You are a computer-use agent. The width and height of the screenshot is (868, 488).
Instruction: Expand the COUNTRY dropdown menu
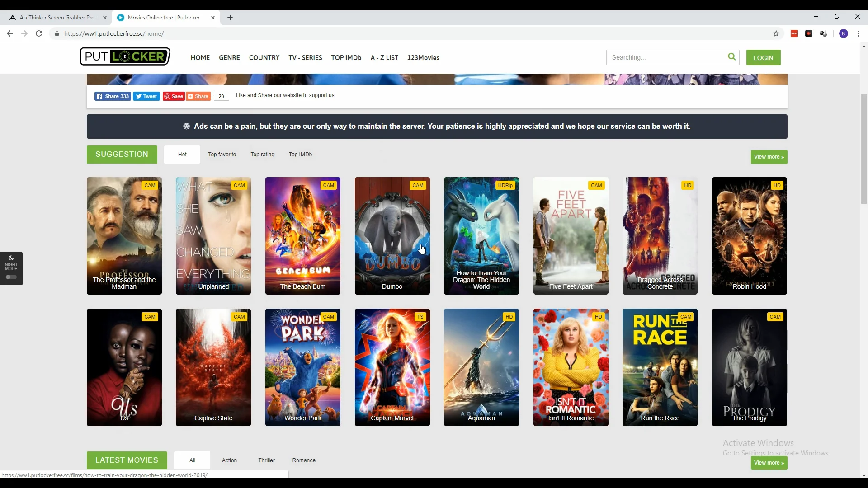(264, 57)
